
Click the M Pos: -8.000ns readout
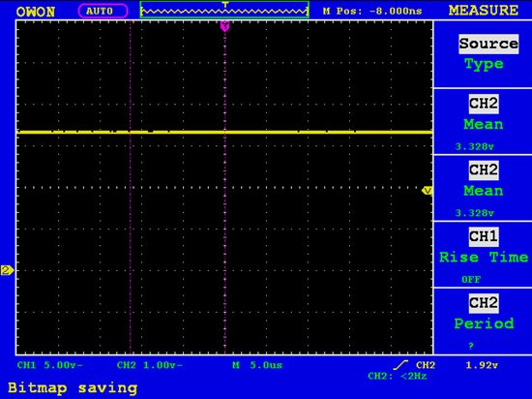(372, 12)
